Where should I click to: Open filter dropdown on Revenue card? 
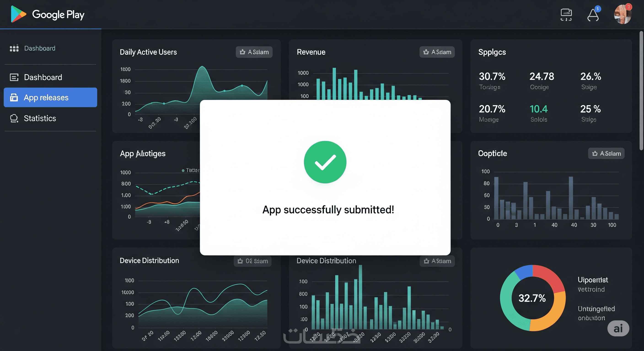(x=437, y=52)
